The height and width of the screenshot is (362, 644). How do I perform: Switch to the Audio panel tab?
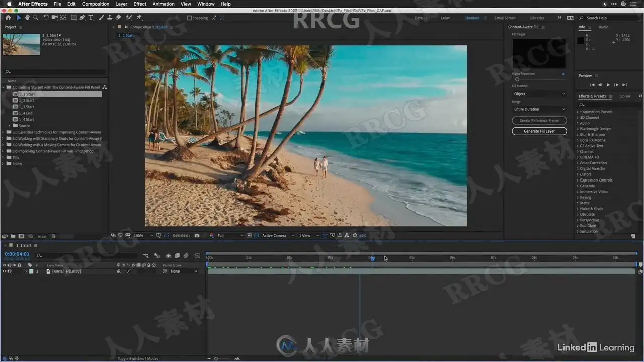pos(603,27)
